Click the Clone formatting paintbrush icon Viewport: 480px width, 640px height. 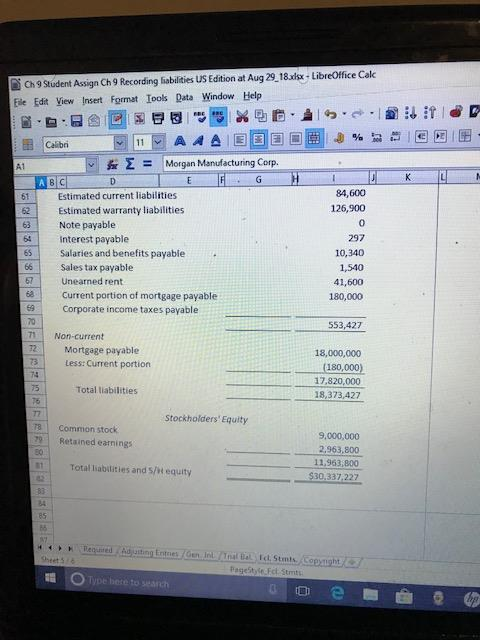coord(306,116)
